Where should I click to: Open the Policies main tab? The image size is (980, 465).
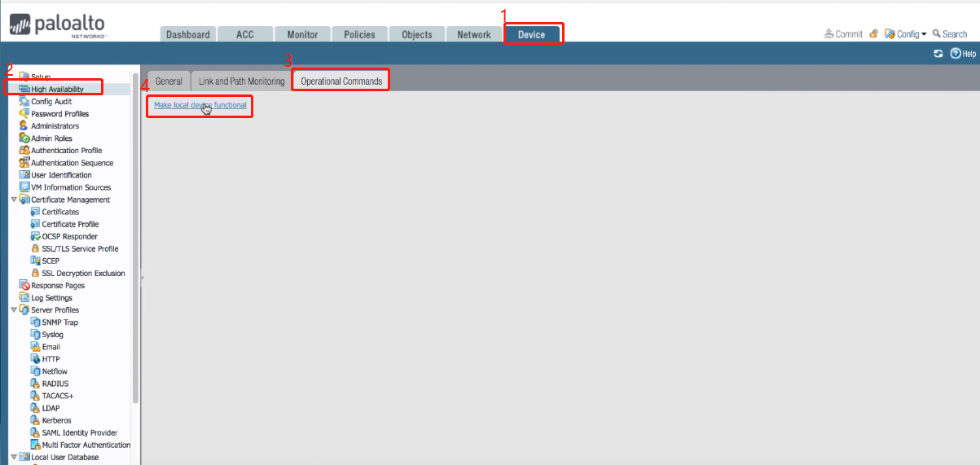(x=359, y=34)
